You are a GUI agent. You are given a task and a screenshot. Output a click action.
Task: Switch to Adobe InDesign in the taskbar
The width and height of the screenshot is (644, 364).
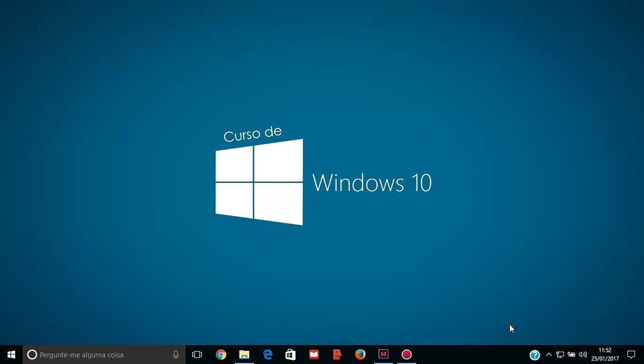384,354
